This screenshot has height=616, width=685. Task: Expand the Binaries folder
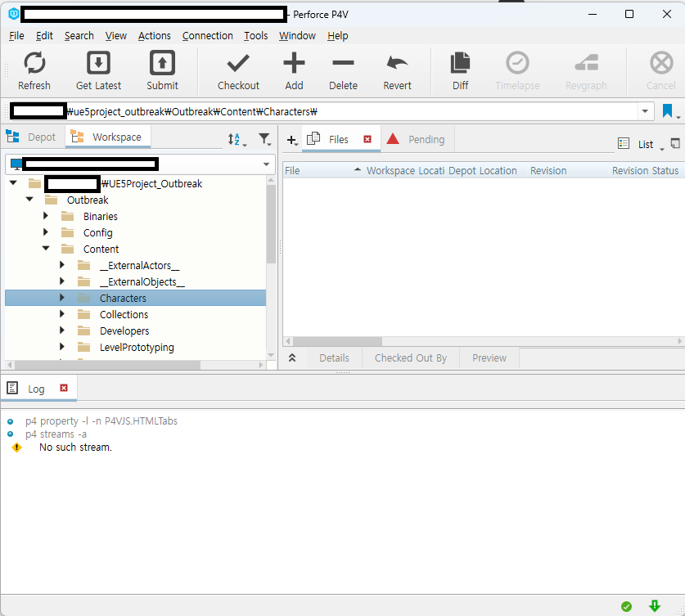point(46,216)
